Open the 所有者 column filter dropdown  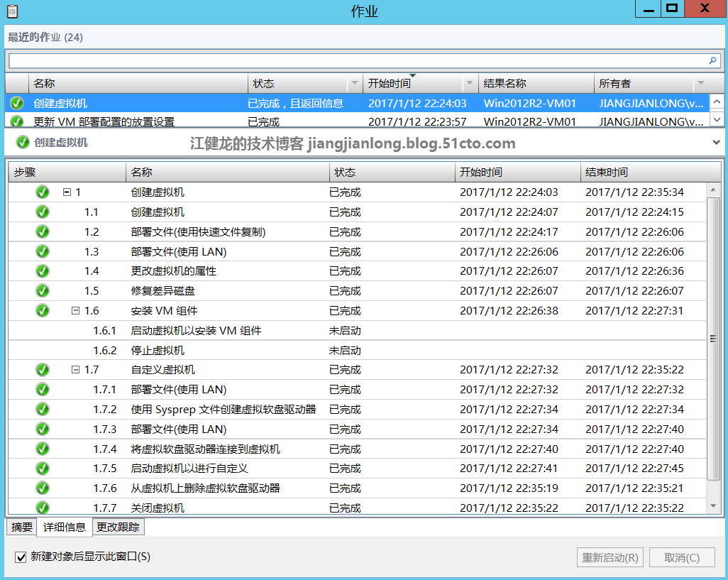tap(700, 83)
